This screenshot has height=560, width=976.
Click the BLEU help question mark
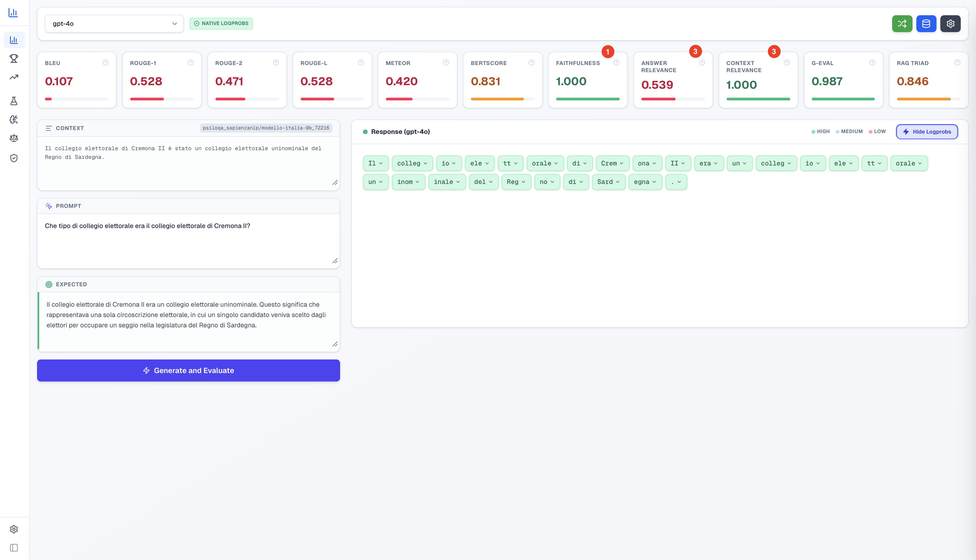coord(105,63)
